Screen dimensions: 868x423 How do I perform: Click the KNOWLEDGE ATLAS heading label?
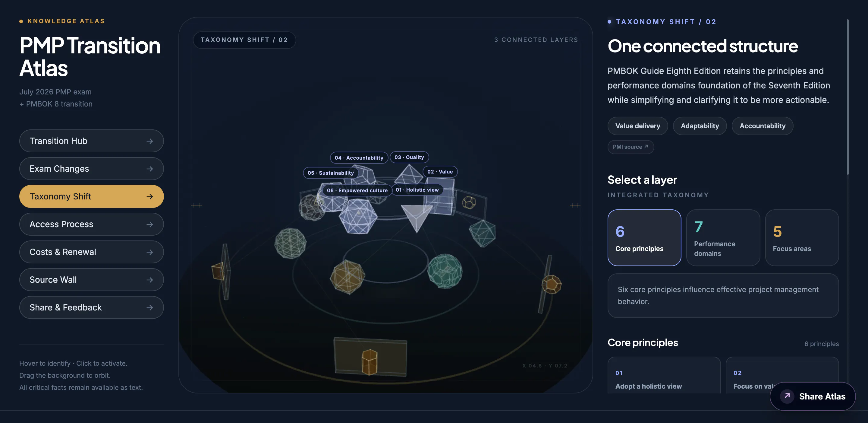point(66,21)
